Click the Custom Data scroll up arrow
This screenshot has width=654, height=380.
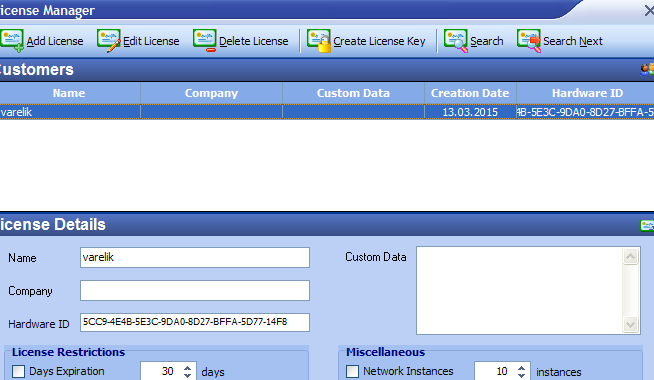[x=630, y=256]
